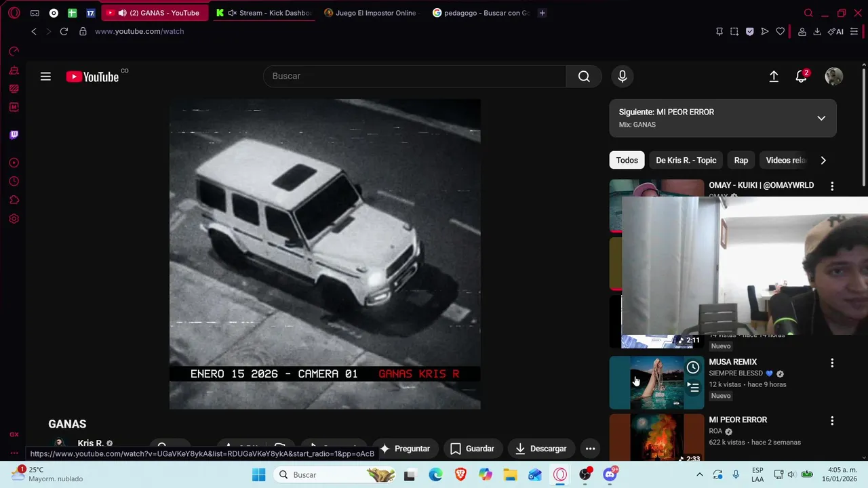The height and width of the screenshot is (488, 868).
Task: Open the YouTube hamburger guide menu
Action: coord(45,77)
